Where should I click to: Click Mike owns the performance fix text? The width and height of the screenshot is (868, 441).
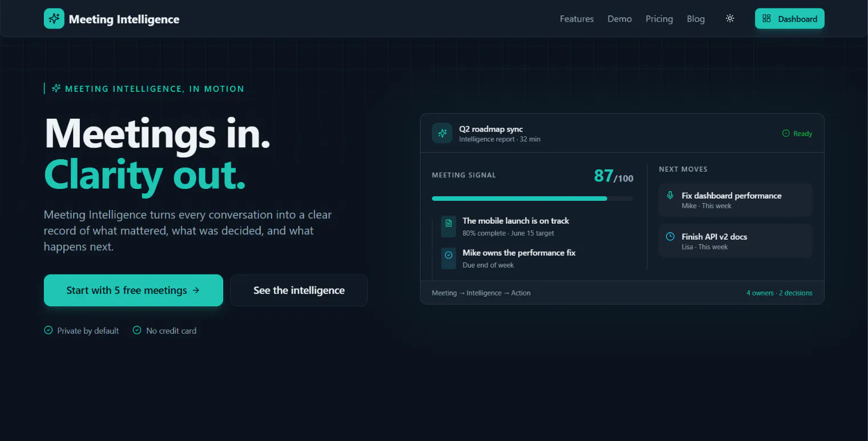click(519, 253)
